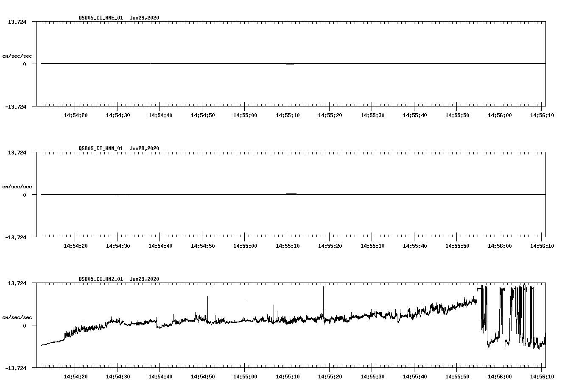The height and width of the screenshot is (392, 576).
Task: Click the -13.724 lower limit of HNZ plot
Action: 16,368
